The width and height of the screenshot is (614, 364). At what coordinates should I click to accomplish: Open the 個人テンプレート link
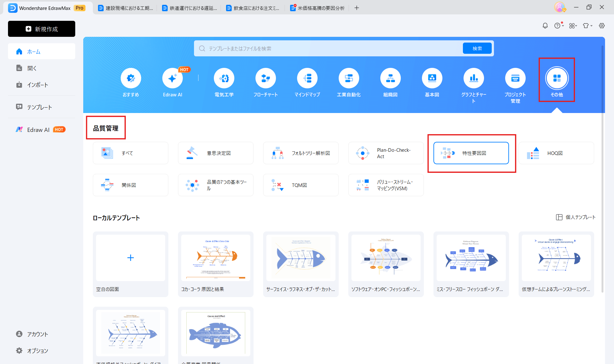(x=576, y=217)
